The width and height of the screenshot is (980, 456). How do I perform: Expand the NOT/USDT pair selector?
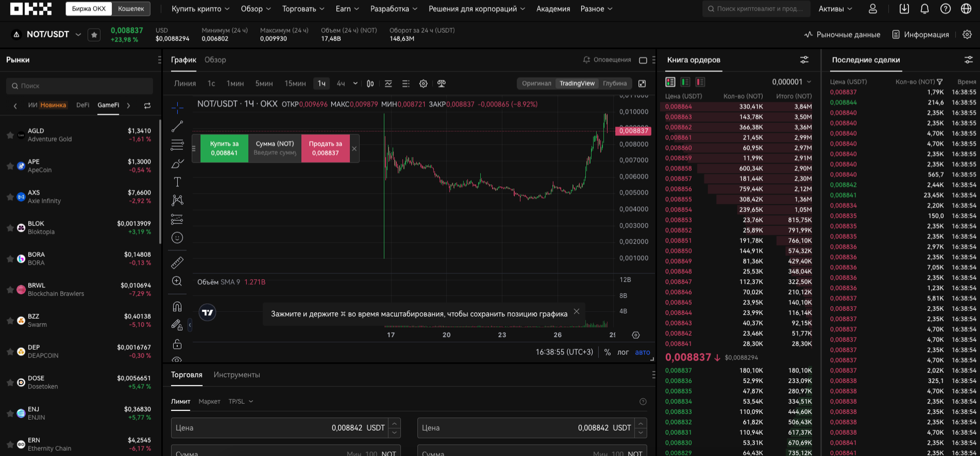(x=78, y=35)
